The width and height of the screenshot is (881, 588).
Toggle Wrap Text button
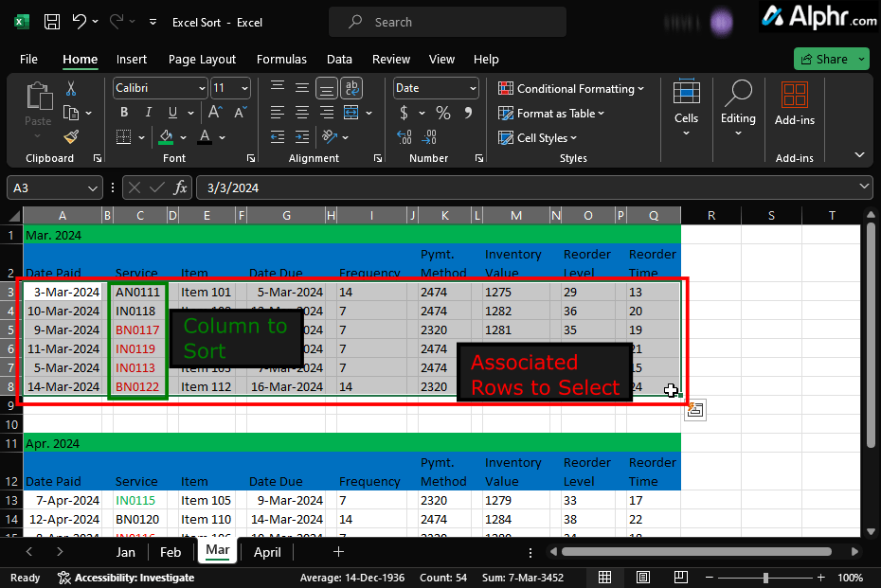351,88
